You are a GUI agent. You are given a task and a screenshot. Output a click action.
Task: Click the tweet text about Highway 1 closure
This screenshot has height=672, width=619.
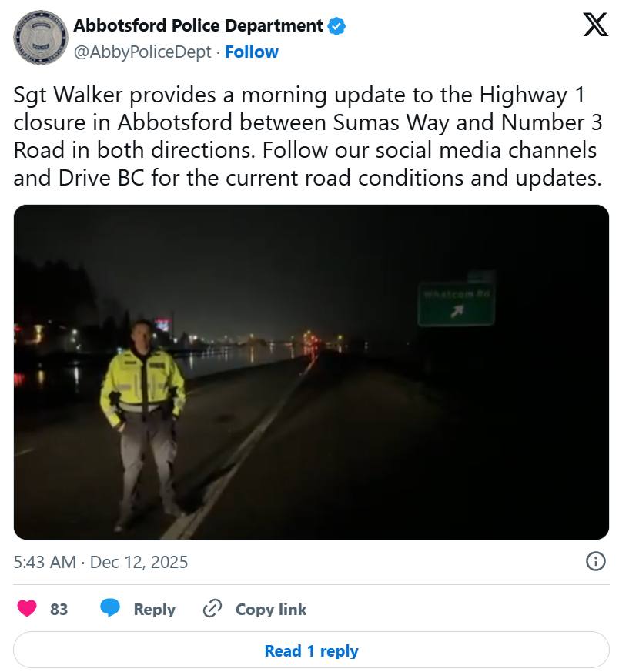[x=308, y=136]
